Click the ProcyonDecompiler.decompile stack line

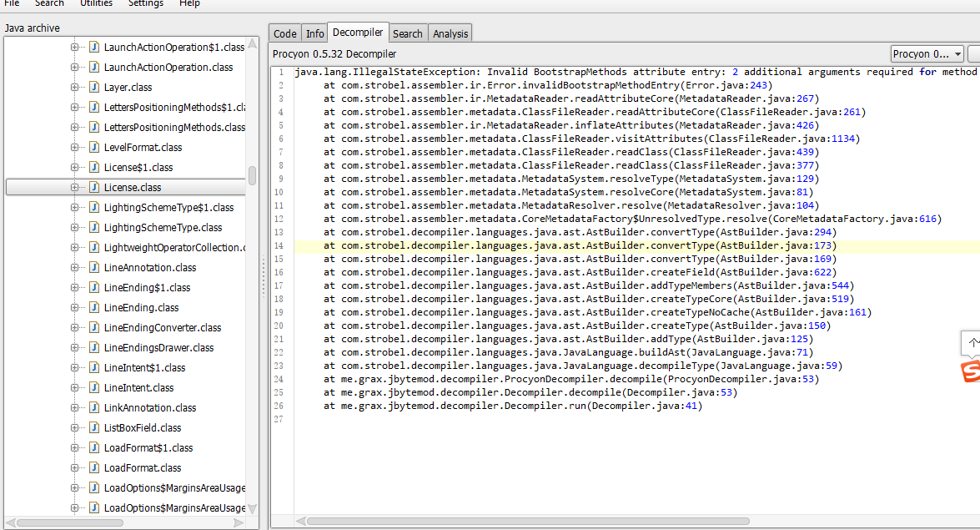(570, 379)
